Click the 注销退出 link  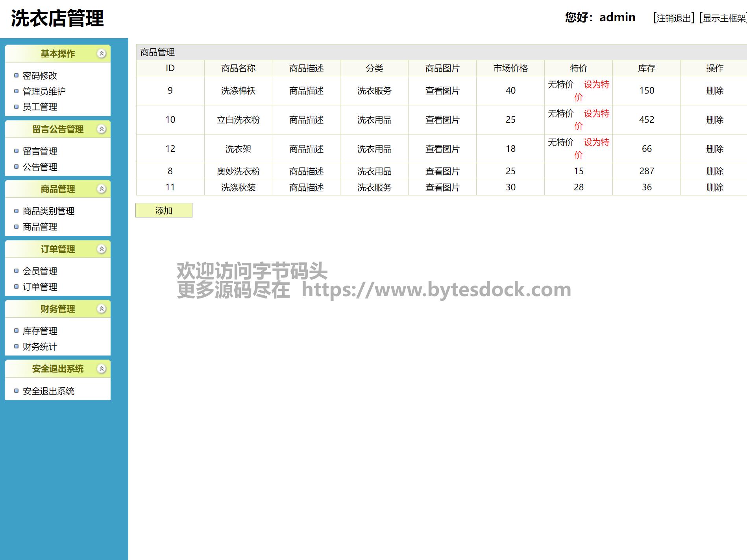pos(673,18)
